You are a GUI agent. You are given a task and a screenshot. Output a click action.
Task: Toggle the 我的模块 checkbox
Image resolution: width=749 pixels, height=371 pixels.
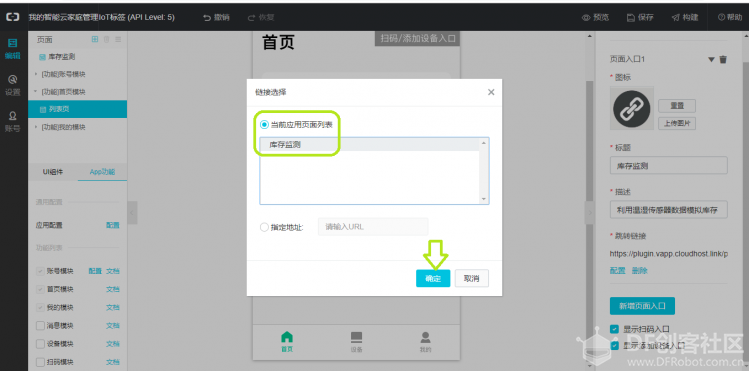[x=41, y=307]
